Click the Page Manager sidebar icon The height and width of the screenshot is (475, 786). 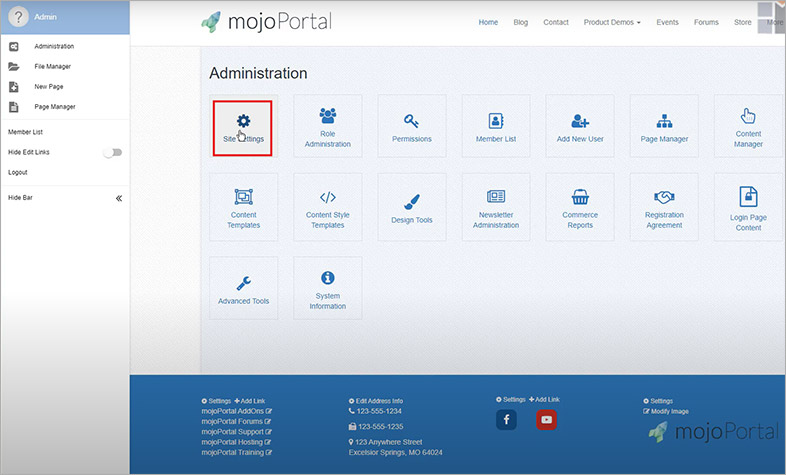click(14, 107)
